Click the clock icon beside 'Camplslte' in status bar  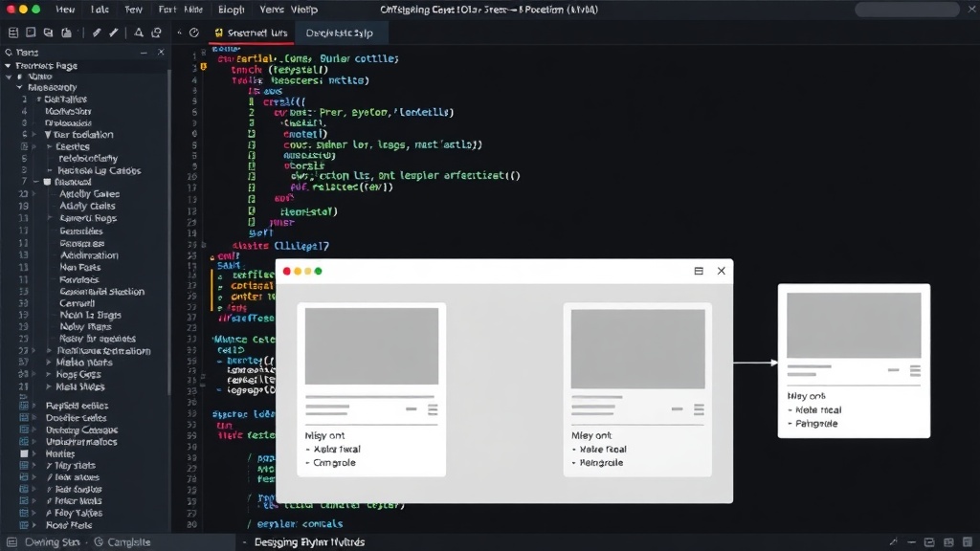click(x=99, y=542)
